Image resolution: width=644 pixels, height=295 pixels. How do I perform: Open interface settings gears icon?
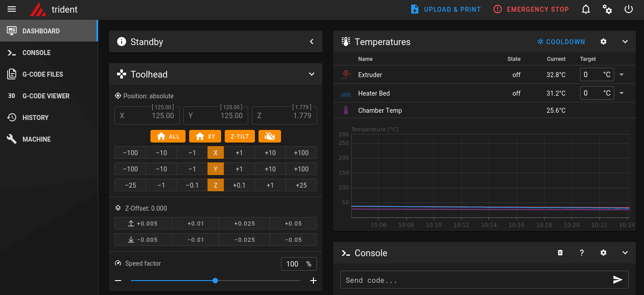point(607,9)
